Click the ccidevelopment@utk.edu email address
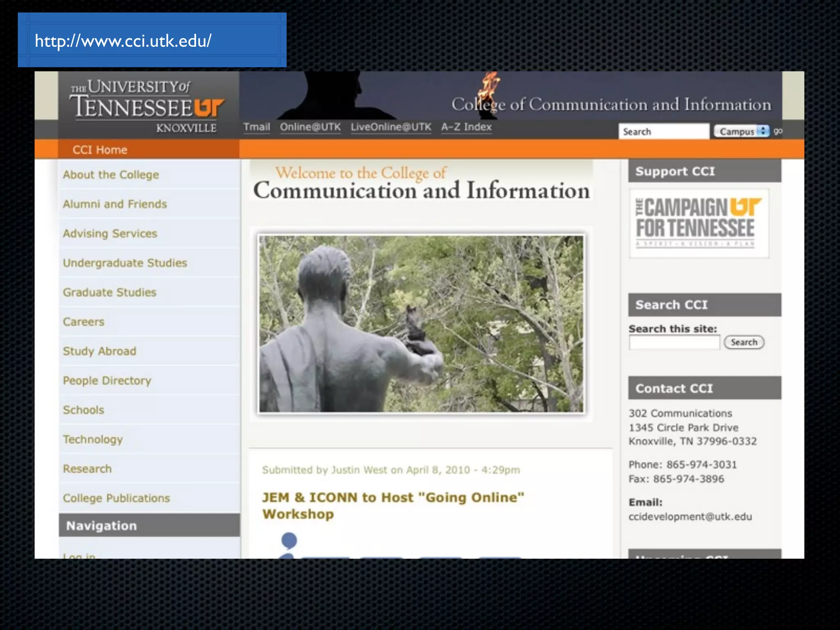 pyautogui.click(x=690, y=516)
